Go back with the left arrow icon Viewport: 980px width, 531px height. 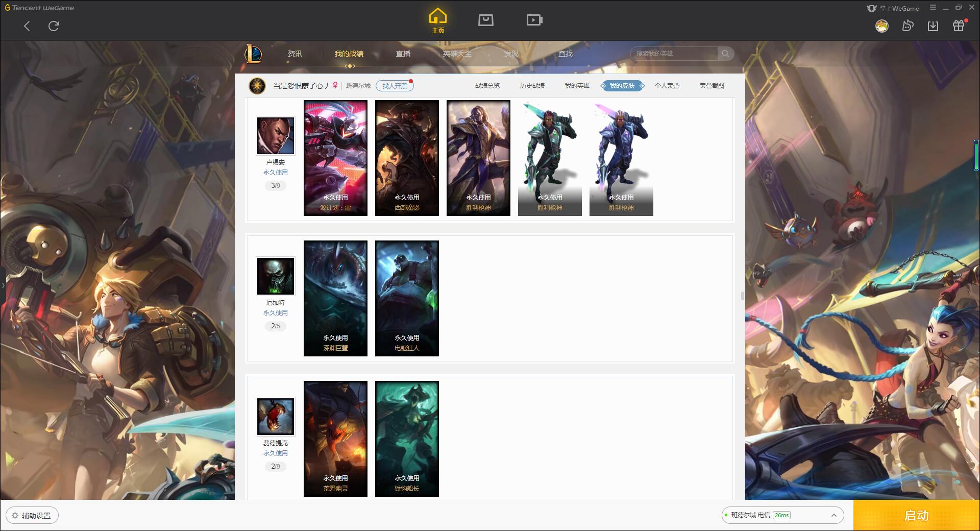coord(27,26)
